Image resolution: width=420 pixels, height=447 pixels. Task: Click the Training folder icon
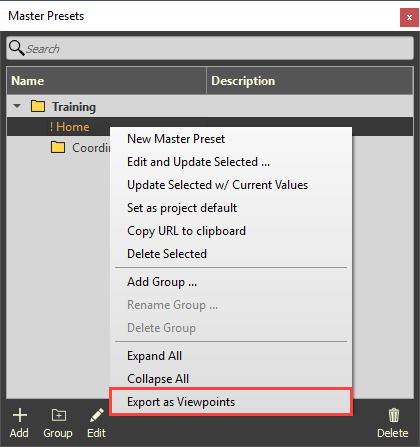pos(38,106)
